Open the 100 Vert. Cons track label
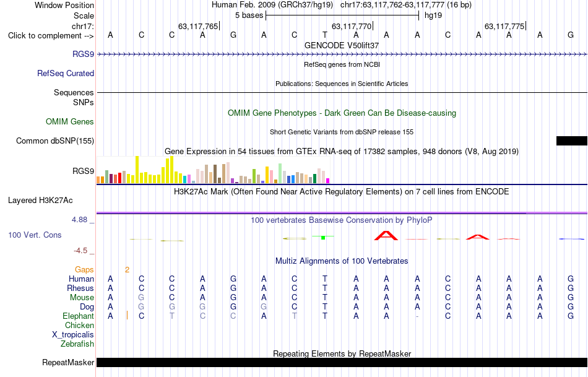This screenshot has width=588, height=377. tap(35, 235)
